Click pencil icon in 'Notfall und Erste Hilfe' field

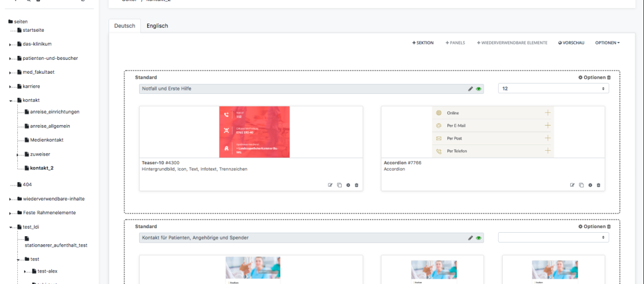click(x=471, y=89)
